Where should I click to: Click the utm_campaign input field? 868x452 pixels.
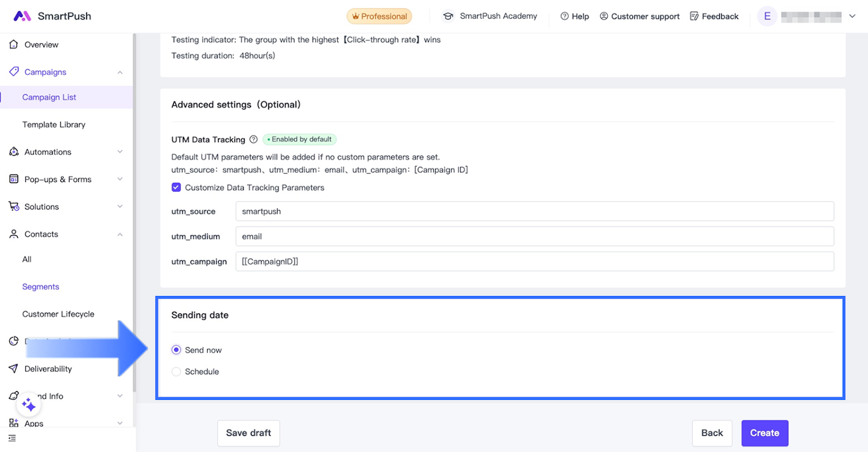pyautogui.click(x=534, y=261)
